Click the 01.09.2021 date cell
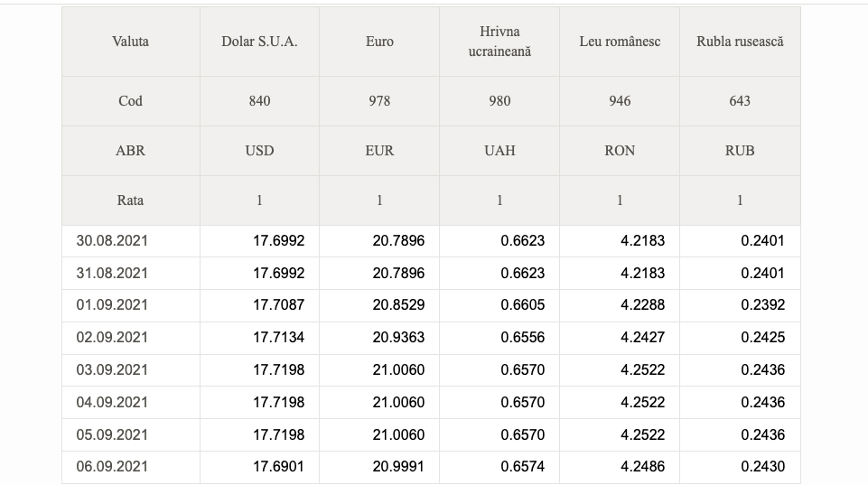868x485 pixels. click(131, 305)
